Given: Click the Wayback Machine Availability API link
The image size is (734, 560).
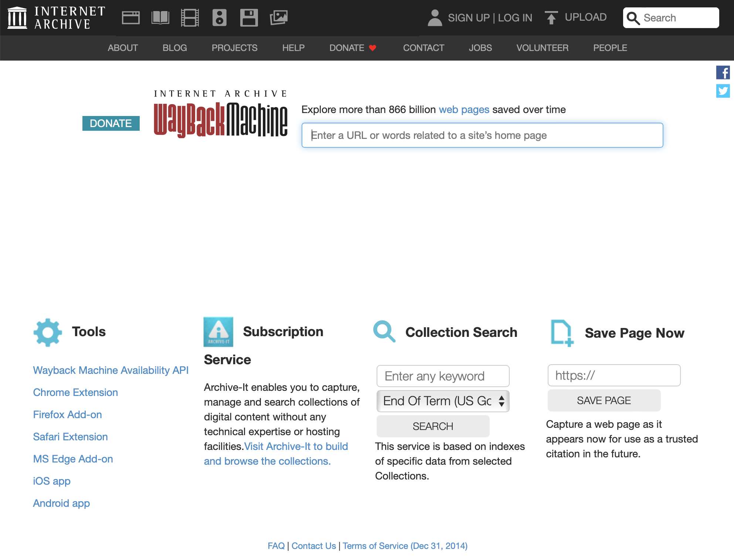Looking at the screenshot, I should (111, 370).
